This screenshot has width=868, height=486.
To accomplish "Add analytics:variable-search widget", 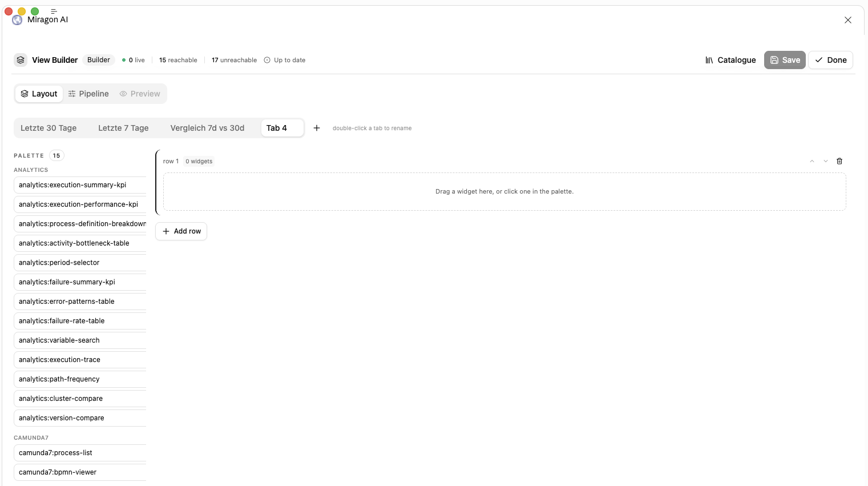I will coord(80,340).
